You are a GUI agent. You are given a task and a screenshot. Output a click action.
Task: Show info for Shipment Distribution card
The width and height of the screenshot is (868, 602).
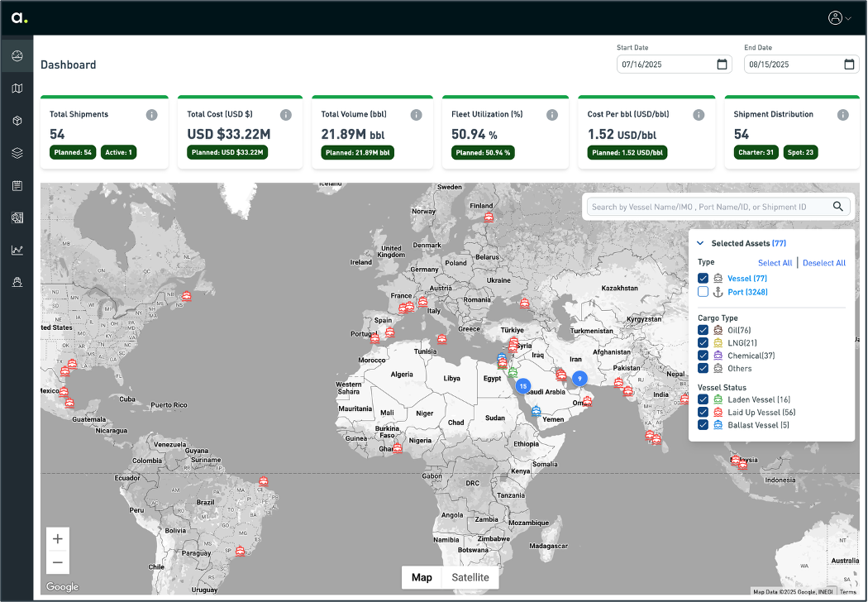click(x=842, y=115)
